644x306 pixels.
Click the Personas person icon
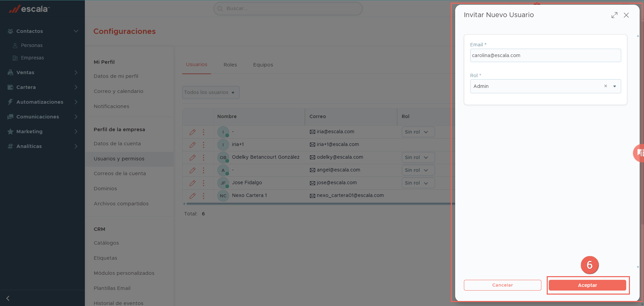[15, 45]
